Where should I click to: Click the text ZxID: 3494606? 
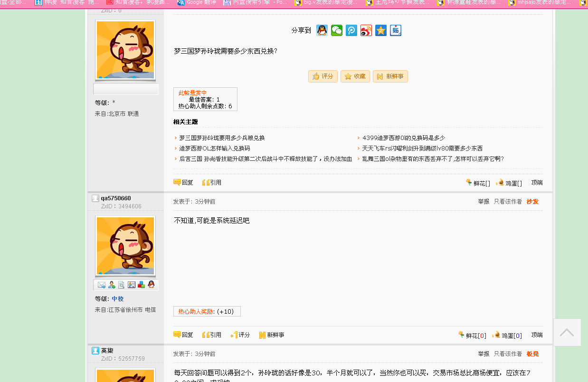121,206
